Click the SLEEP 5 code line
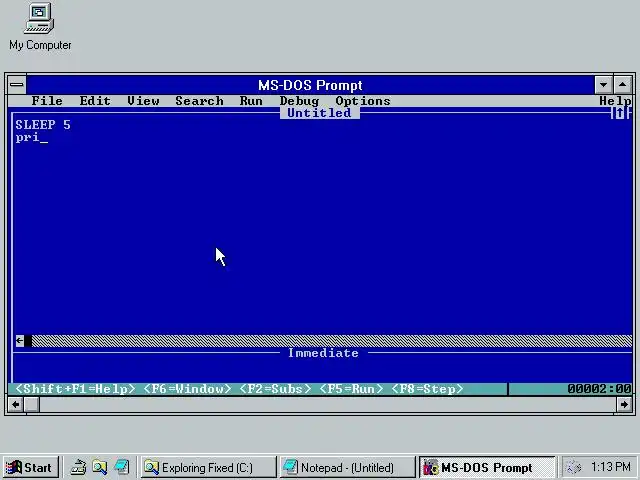 point(43,125)
